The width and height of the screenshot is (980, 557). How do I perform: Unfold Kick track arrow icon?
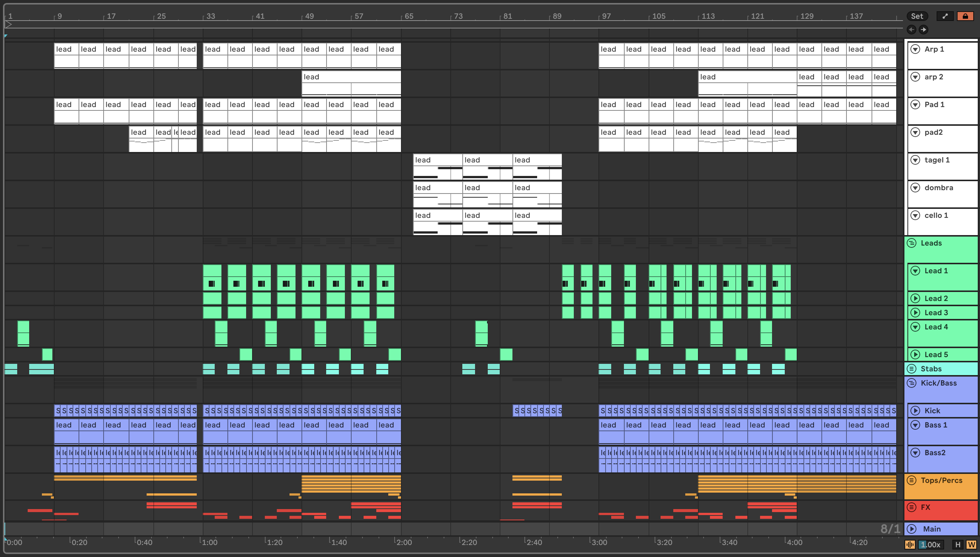click(915, 411)
